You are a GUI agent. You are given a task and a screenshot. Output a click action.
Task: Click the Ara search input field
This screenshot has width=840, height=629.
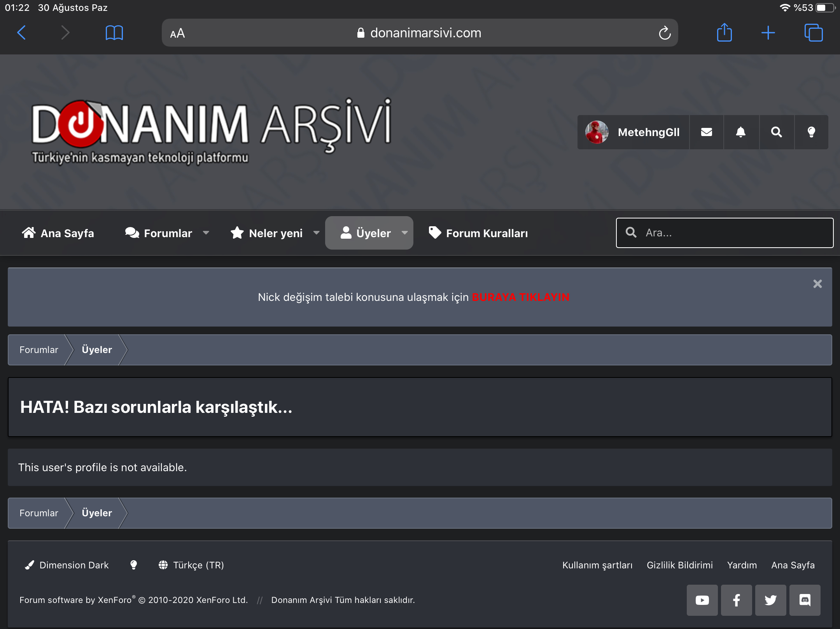coord(731,233)
